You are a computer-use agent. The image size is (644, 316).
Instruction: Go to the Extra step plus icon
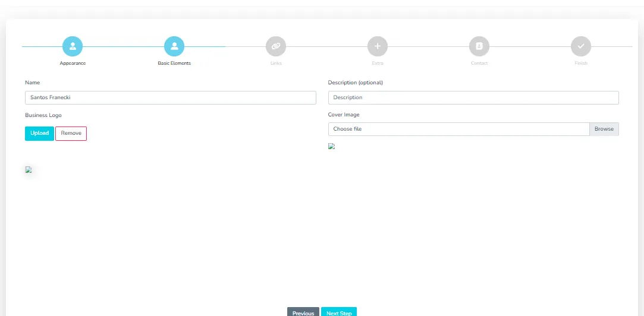[378, 46]
